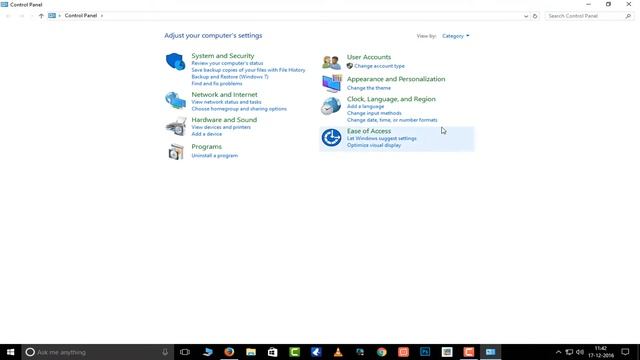Screen dimensions: 640x360
Task: Open the Windows Start menu
Action: pyautogui.click(x=11, y=352)
